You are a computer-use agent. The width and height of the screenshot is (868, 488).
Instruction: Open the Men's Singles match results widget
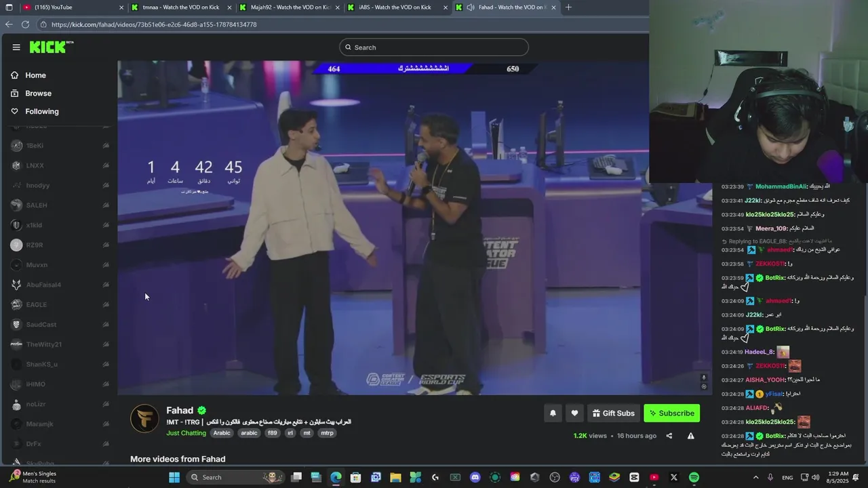click(34, 477)
